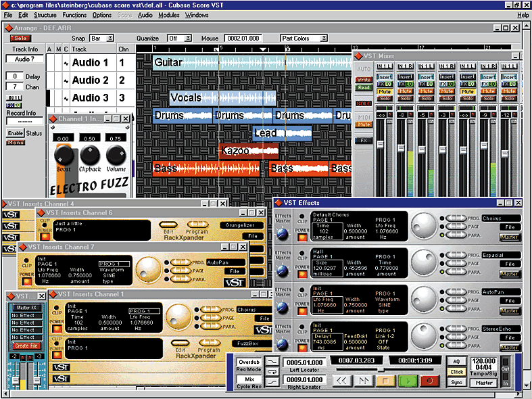Open the Rec Mode selector showing Overdub

pos(249,362)
